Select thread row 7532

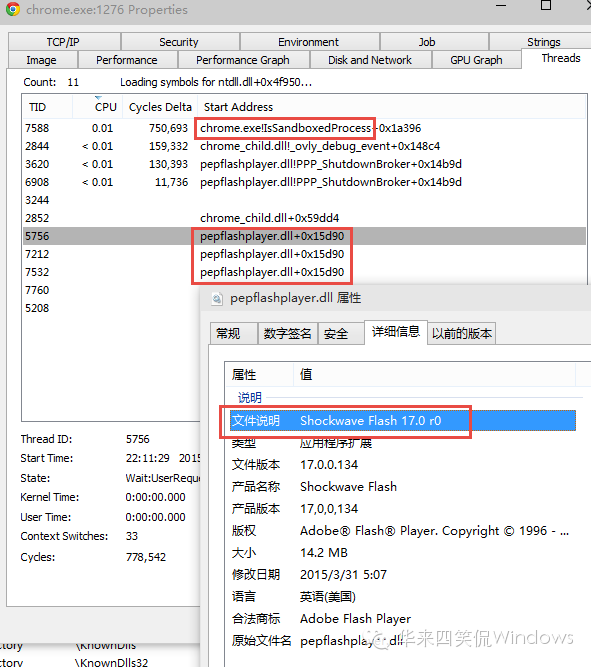(x=304, y=272)
